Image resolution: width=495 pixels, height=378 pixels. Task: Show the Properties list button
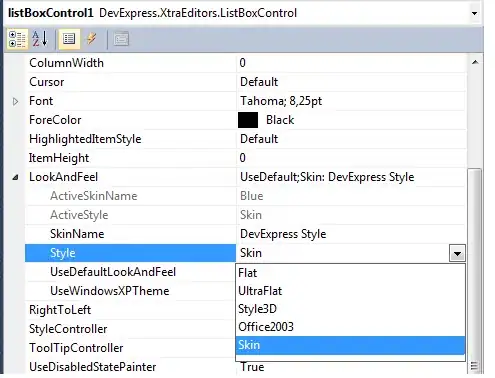(69, 39)
